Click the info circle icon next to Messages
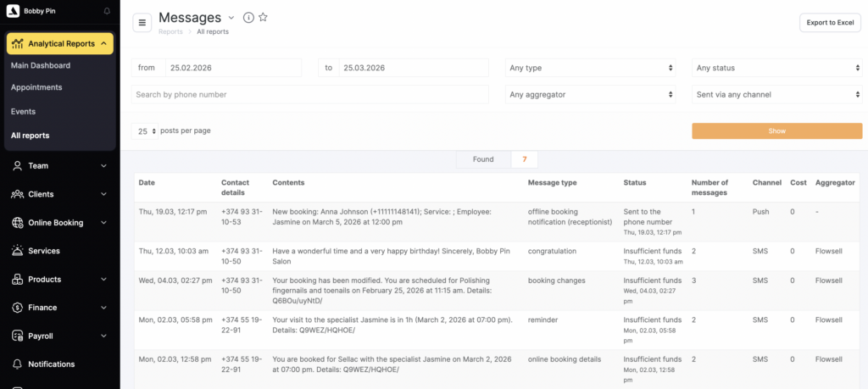The image size is (868, 389). click(x=248, y=18)
